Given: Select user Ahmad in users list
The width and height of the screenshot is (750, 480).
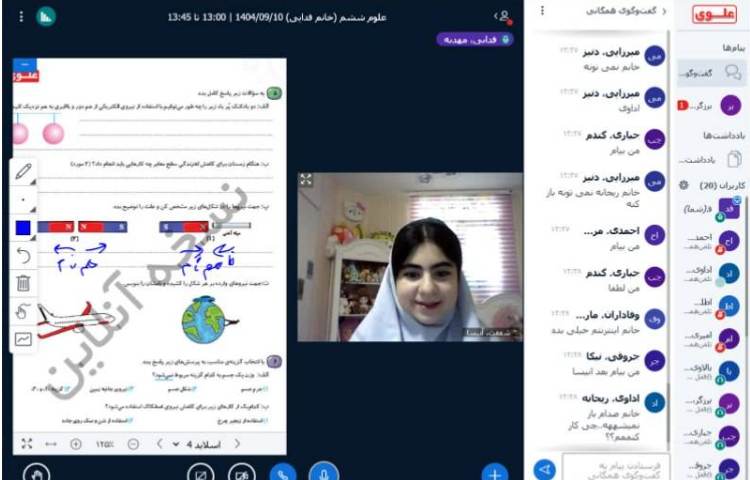Looking at the screenshot, I should click(x=713, y=241).
